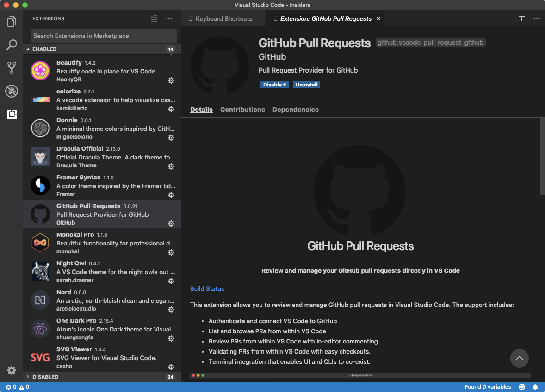Open the Disable dropdown for GitHub Pull Requests

(274, 84)
